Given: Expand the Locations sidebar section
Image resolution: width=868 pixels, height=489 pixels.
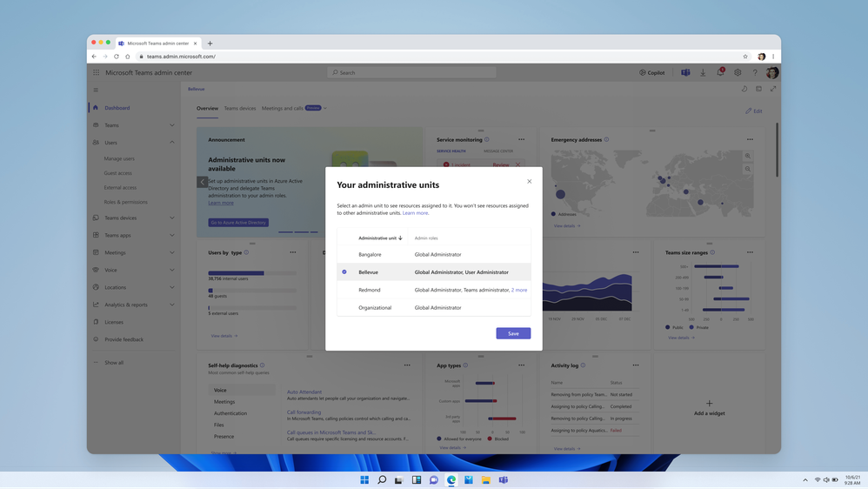Looking at the screenshot, I should coord(171,287).
